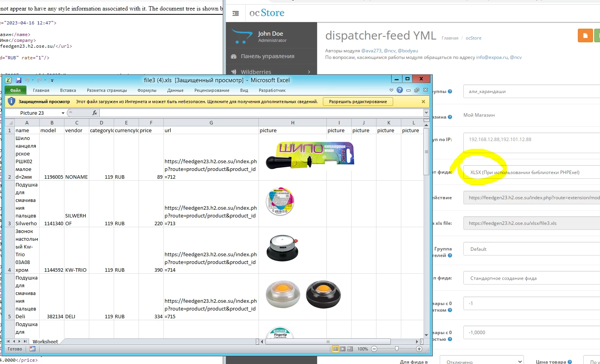Image resolution: width=600 pixels, height=364 pixels.
Task: Switch to Page Break Preview
Action: click(350, 349)
